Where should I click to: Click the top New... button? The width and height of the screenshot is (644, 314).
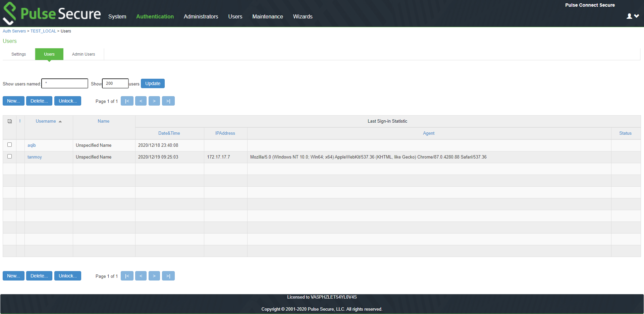pyautogui.click(x=13, y=101)
